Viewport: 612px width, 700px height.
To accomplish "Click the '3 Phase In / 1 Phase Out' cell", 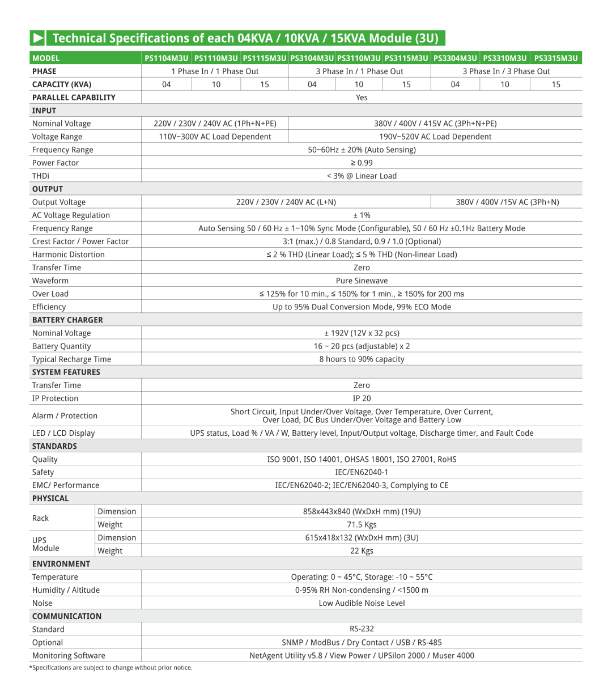I will click(x=360, y=71).
